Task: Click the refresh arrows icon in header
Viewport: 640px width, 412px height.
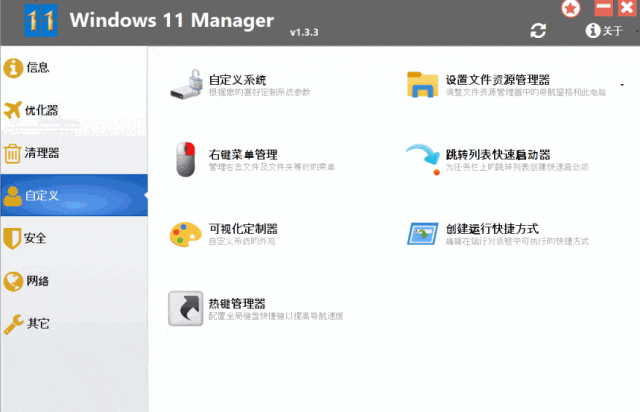Action: 538,31
